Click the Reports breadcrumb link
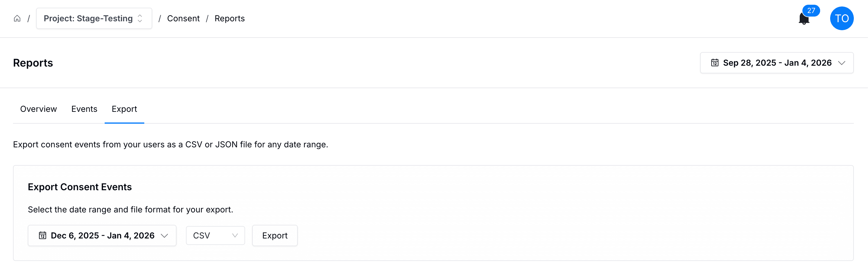The image size is (868, 271). click(x=229, y=19)
